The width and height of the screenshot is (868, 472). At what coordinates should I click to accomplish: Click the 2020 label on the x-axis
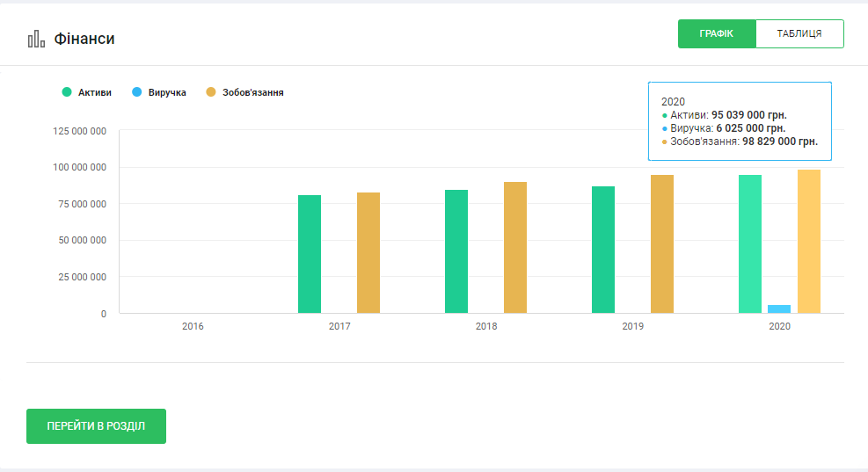pyautogui.click(x=779, y=326)
